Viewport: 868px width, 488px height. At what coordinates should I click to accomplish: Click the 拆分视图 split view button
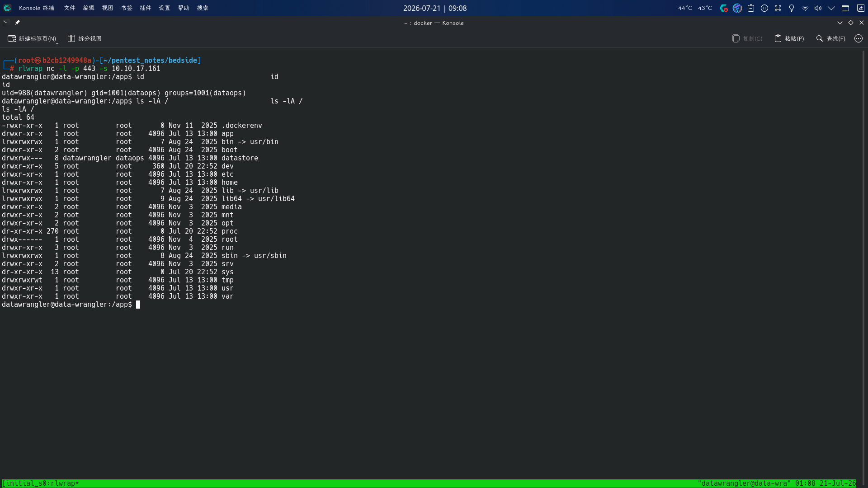pos(85,39)
